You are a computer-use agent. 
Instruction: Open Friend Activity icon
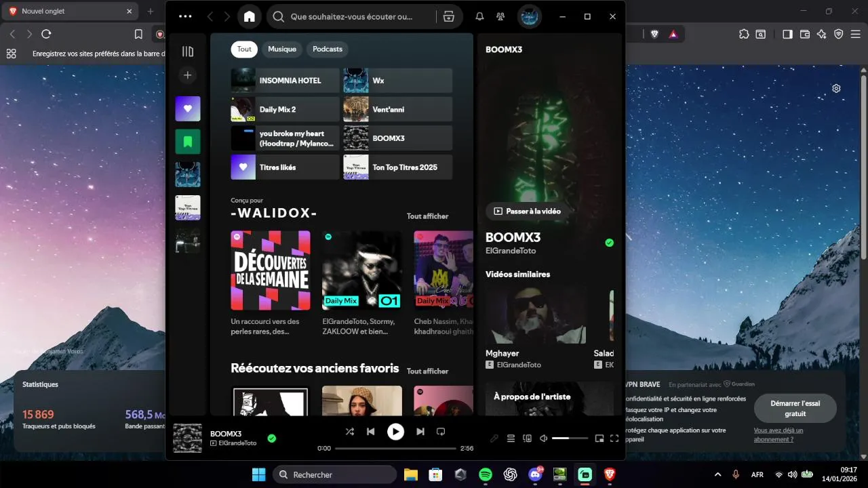500,17
